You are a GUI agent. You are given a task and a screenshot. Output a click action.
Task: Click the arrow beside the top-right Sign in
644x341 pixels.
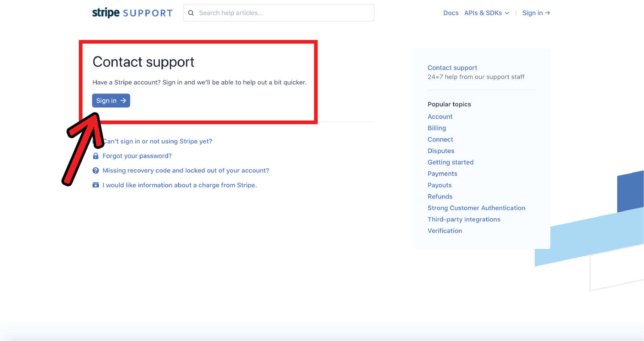click(548, 13)
